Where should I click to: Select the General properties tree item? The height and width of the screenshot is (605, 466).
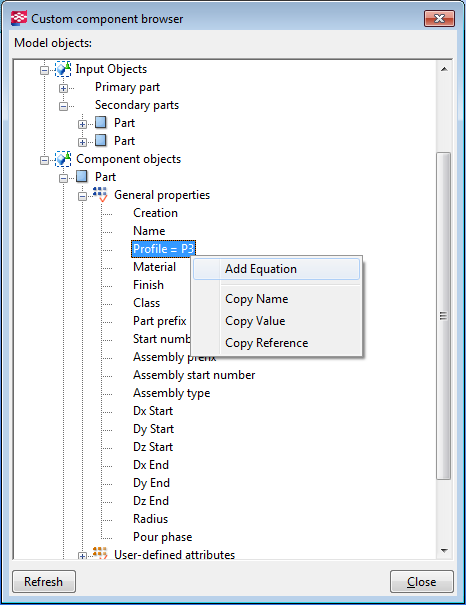point(162,195)
